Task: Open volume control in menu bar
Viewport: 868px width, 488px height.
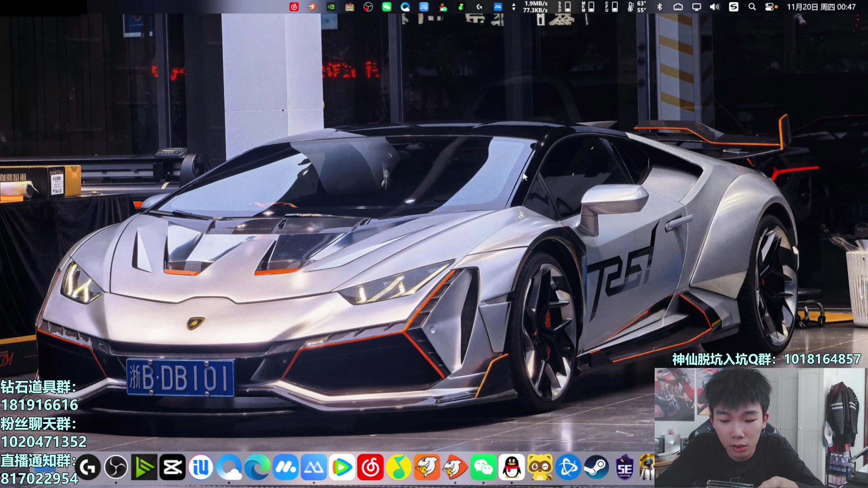Action: [x=715, y=7]
